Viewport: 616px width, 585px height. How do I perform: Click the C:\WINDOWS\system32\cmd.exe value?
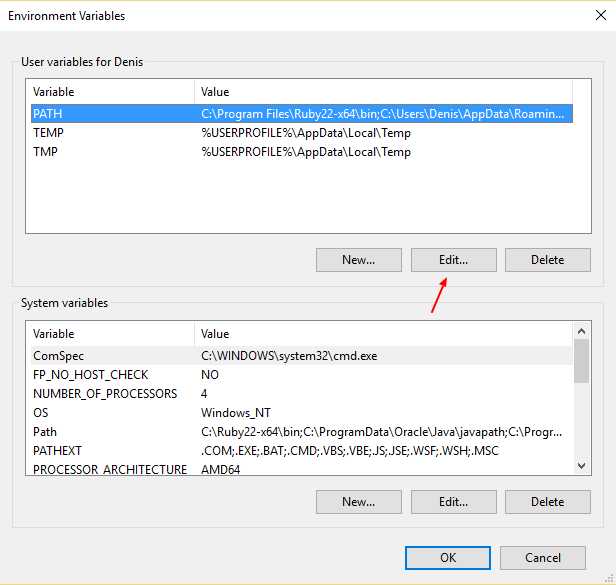pyautogui.click(x=289, y=356)
